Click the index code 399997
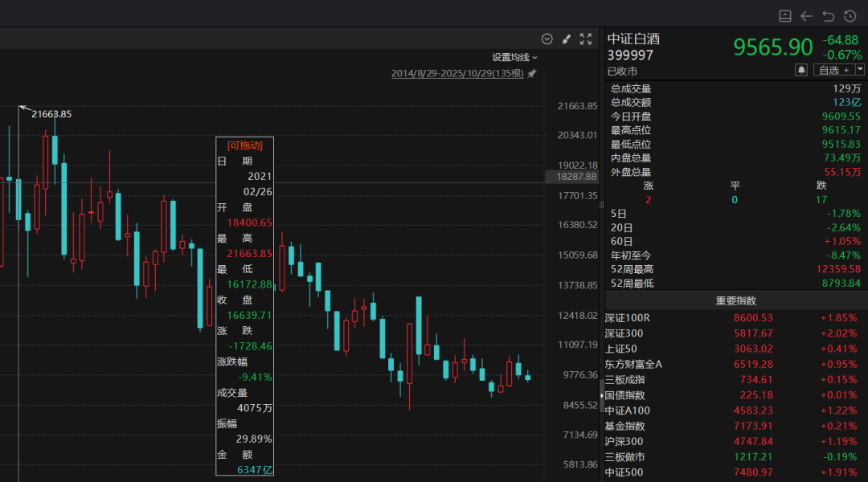 (630, 55)
